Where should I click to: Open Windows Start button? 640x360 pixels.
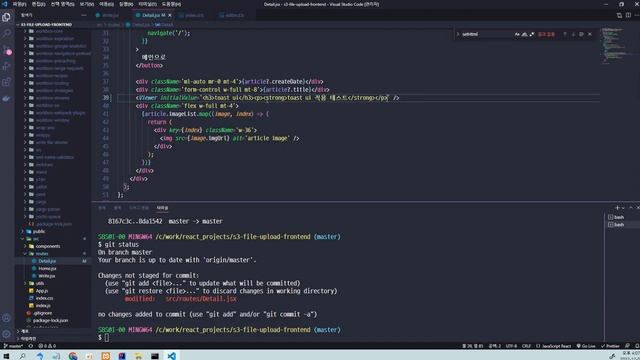tap(6, 356)
